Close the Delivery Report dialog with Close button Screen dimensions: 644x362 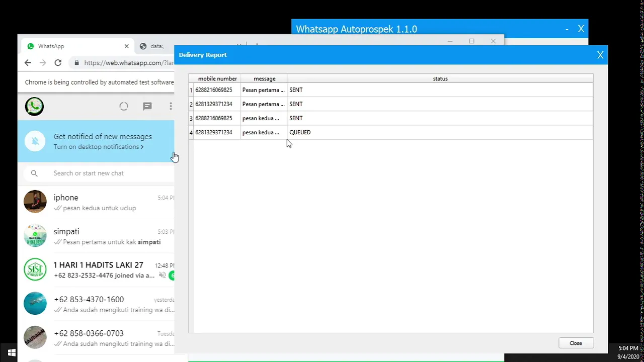click(576, 343)
